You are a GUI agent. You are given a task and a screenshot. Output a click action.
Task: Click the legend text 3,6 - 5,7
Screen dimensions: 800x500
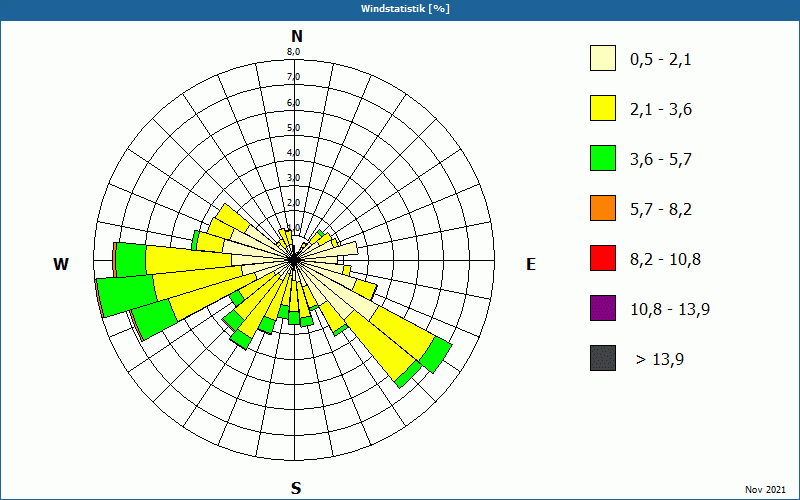661,160
